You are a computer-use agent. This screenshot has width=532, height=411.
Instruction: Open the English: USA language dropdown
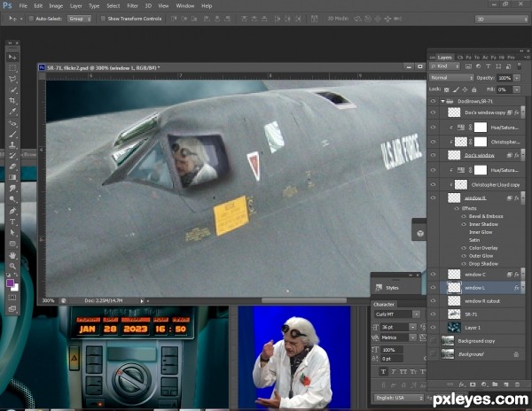(399, 398)
